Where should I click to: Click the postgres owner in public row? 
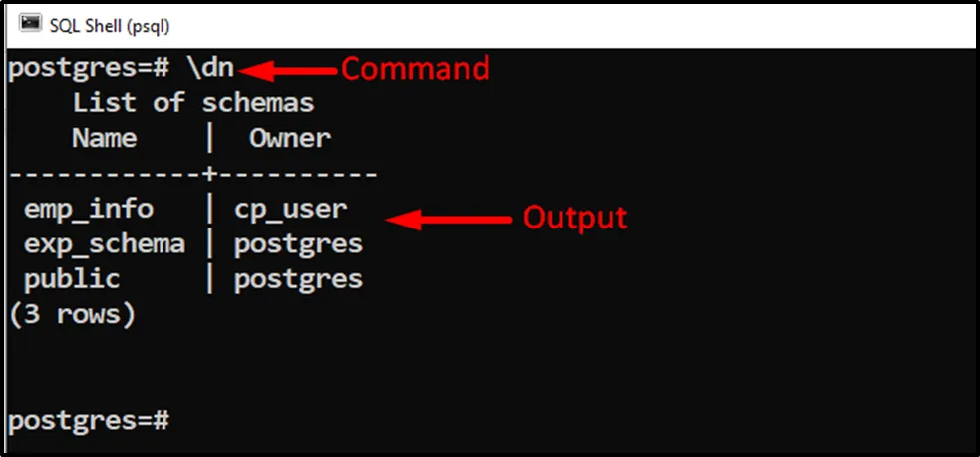tap(298, 278)
